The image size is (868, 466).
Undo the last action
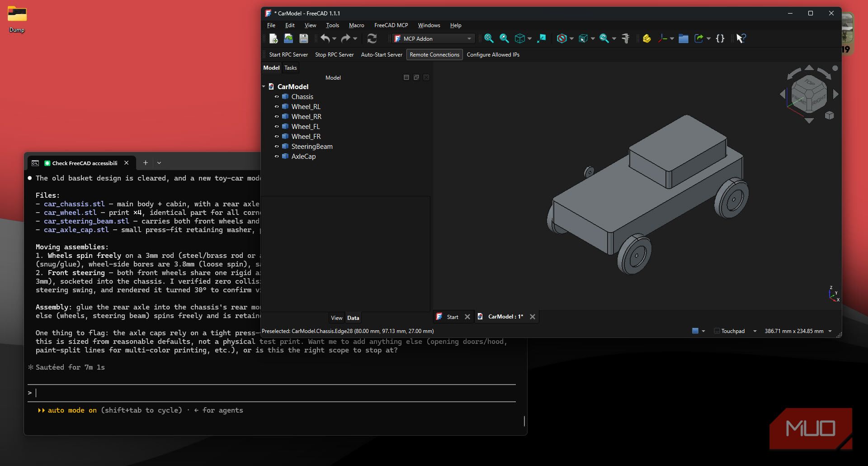(325, 39)
